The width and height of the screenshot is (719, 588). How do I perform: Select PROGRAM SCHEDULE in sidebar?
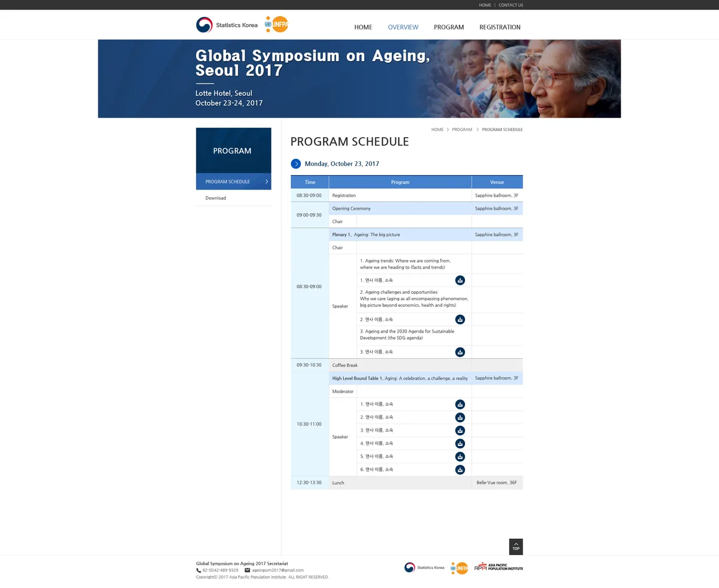(x=234, y=182)
